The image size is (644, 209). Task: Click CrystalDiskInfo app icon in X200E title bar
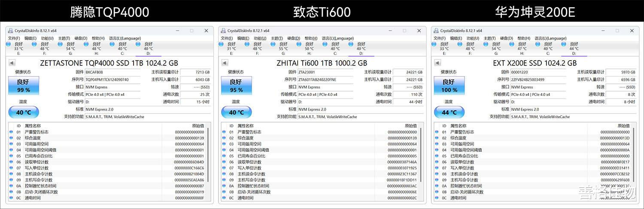(437, 31)
